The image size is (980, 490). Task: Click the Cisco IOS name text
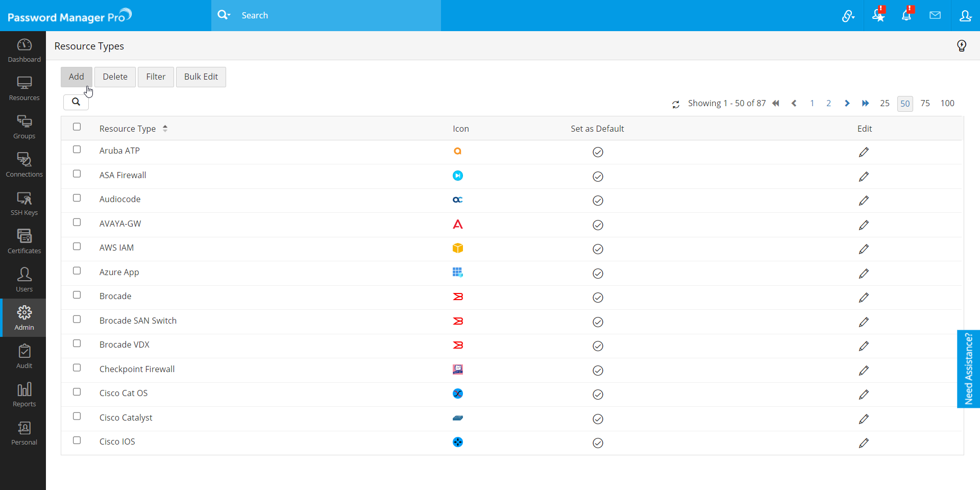point(117,442)
